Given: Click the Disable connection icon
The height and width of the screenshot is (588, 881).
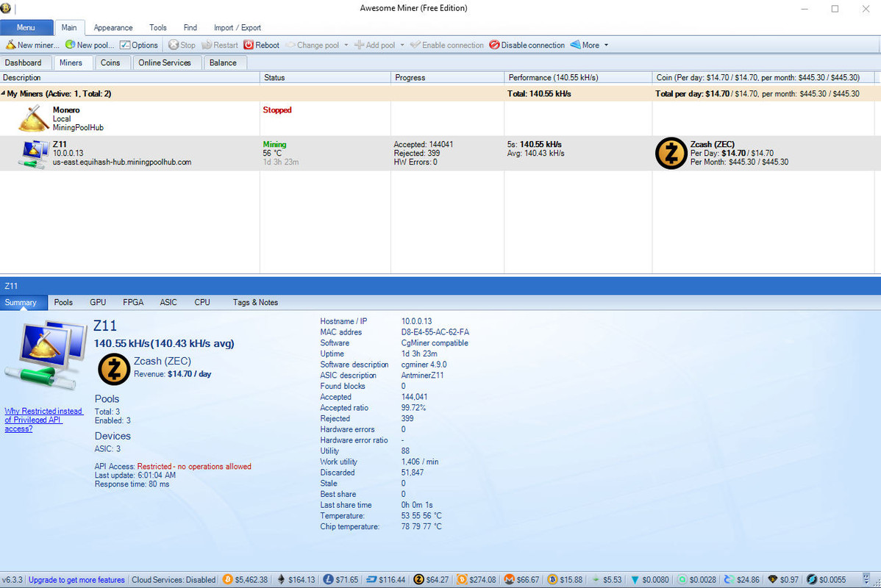Looking at the screenshot, I should coord(494,45).
